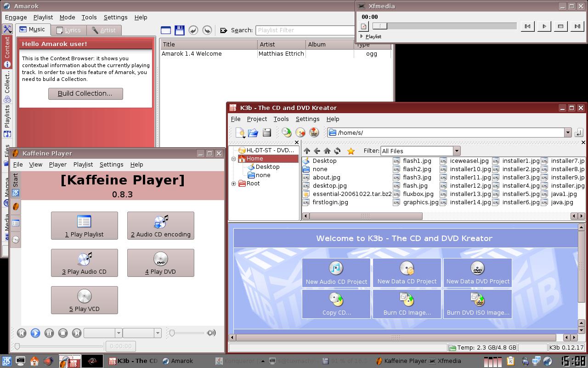Click the '1 Play Playlist' button in Kaffeine
The width and height of the screenshot is (588, 368).
tap(85, 226)
